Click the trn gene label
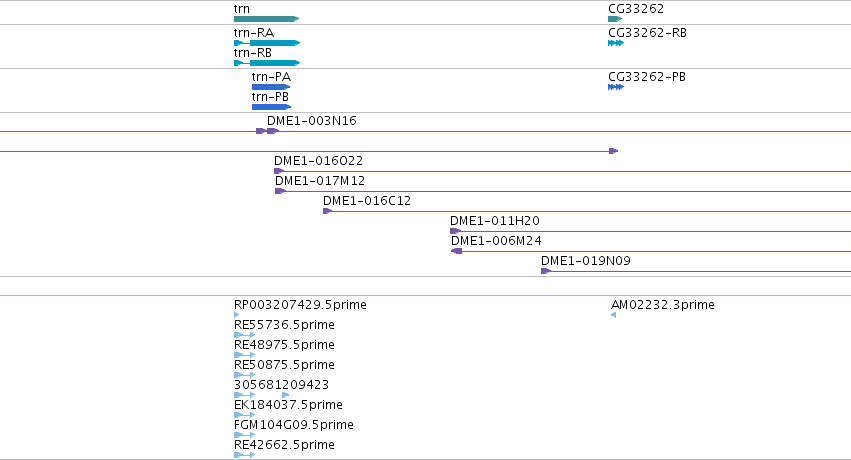Image resolution: width=851 pixels, height=460 pixels. [x=242, y=9]
